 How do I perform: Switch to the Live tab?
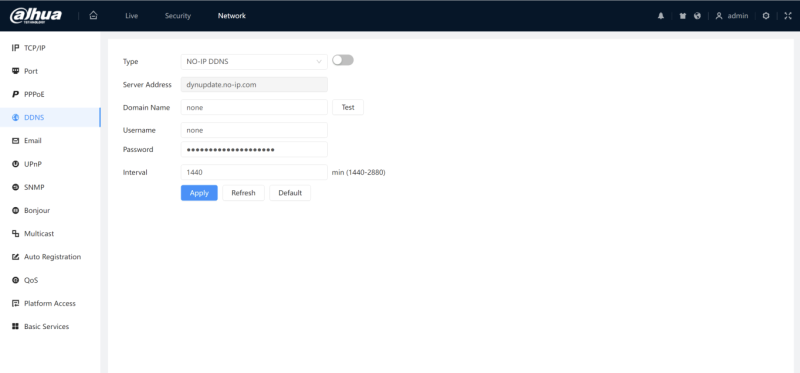(132, 16)
